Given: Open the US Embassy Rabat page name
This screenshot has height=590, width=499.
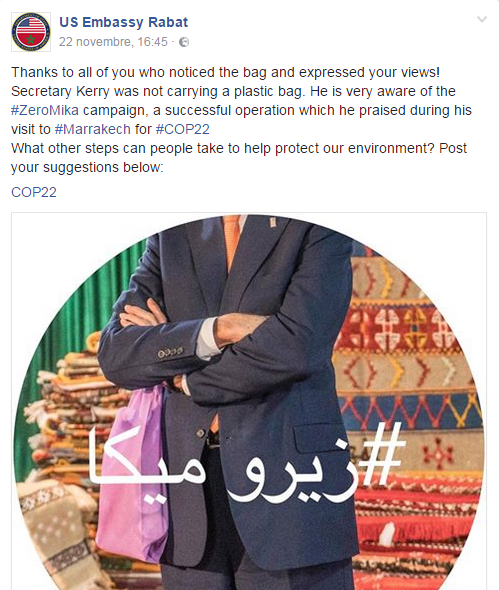Looking at the screenshot, I should [123, 22].
